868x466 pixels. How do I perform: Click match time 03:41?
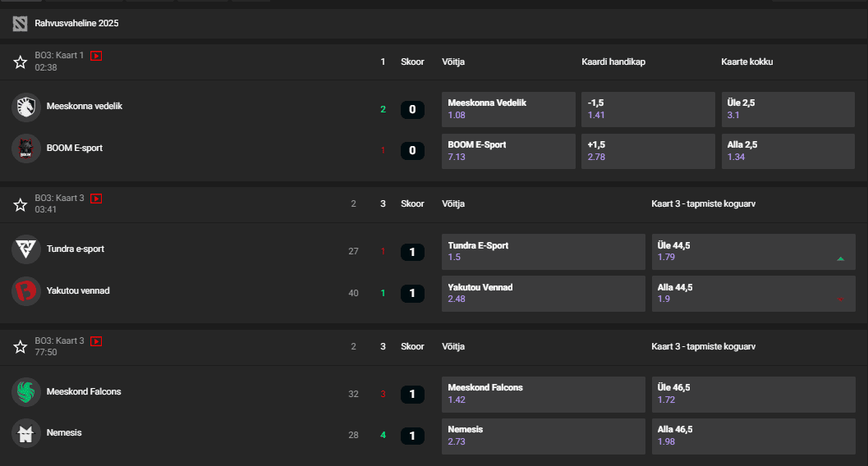tap(46, 209)
